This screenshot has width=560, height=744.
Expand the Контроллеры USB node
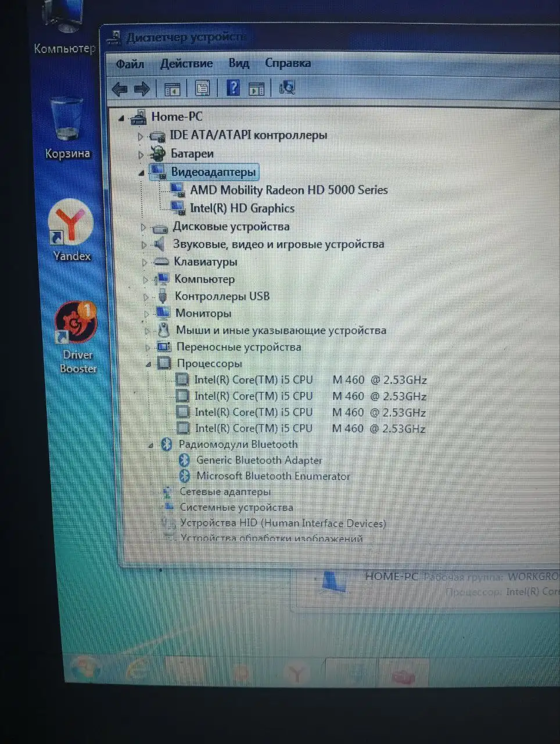click(145, 296)
